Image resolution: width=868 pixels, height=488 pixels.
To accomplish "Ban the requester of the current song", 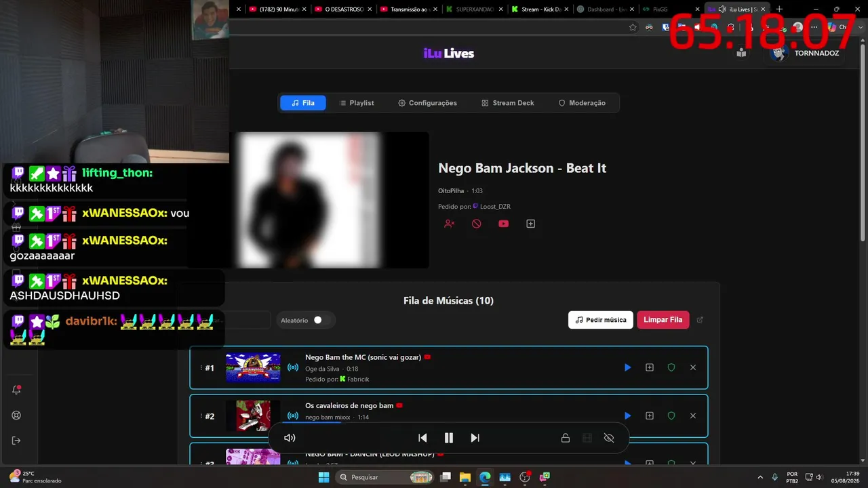I will pos(449,224).
